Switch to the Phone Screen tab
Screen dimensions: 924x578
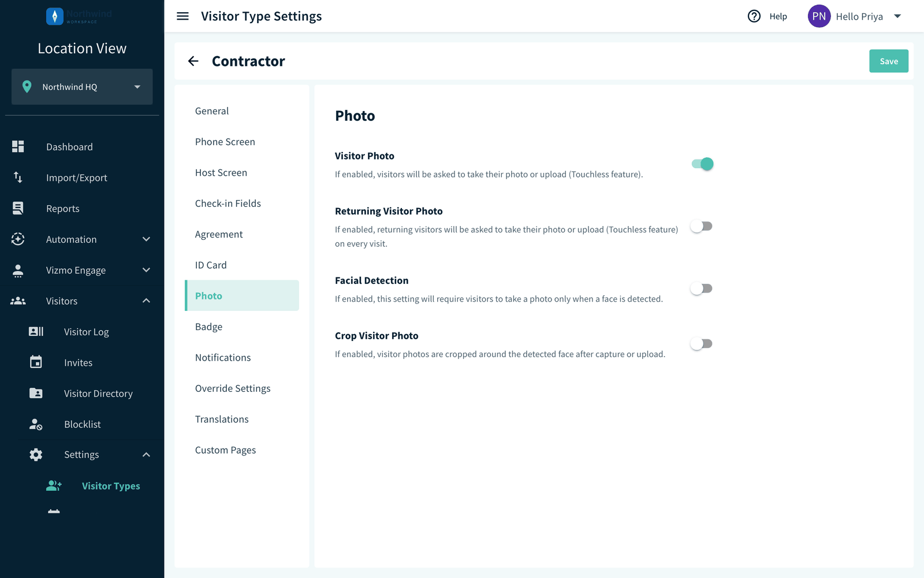(242, 142)
